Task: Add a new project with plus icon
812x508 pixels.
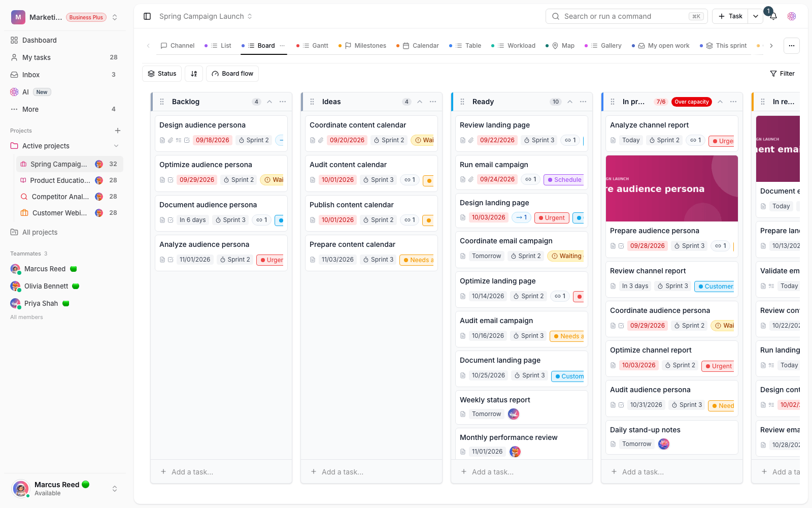Action: [x=118, y=131]
